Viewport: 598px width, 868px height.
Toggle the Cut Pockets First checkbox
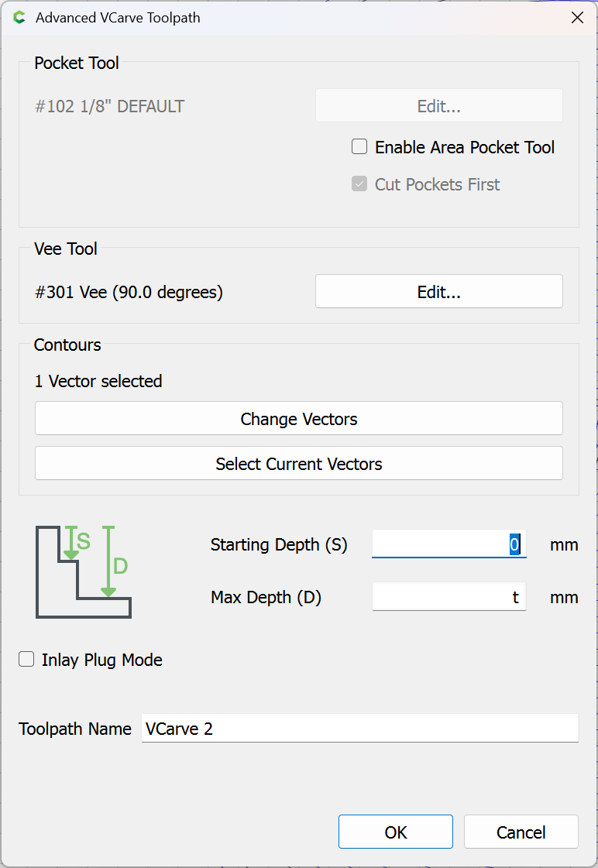coord(359,184)
